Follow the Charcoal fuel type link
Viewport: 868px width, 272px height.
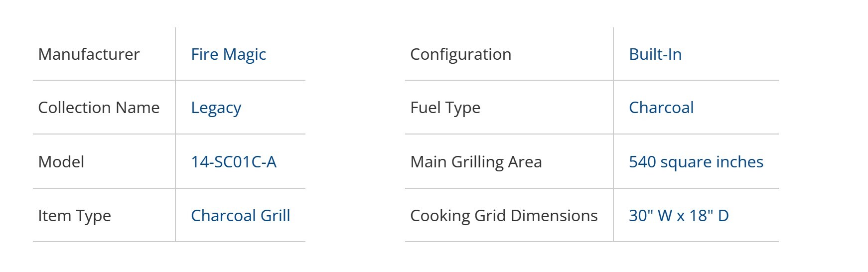tap(661, 108)
